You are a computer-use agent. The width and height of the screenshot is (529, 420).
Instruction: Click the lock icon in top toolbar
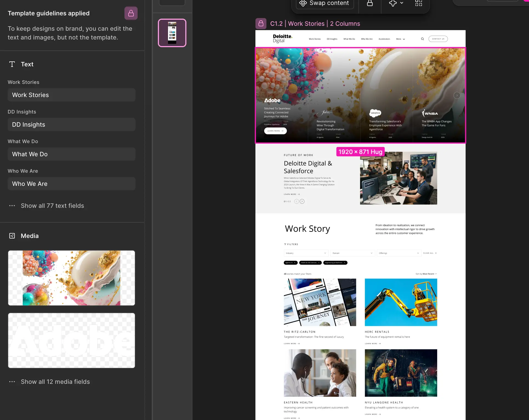370,3
